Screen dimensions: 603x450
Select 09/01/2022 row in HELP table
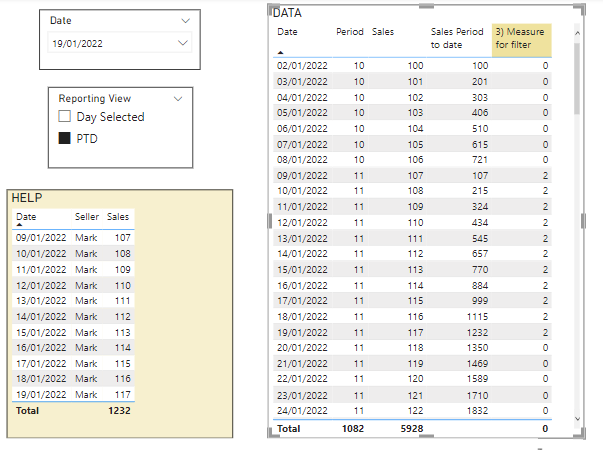(73, 238)
